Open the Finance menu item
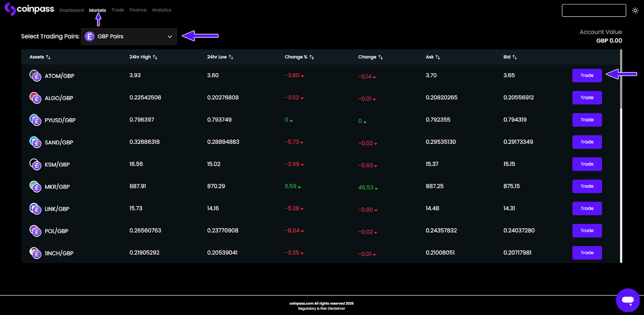Screen dimensions: 644x315 tap(138, 10)
